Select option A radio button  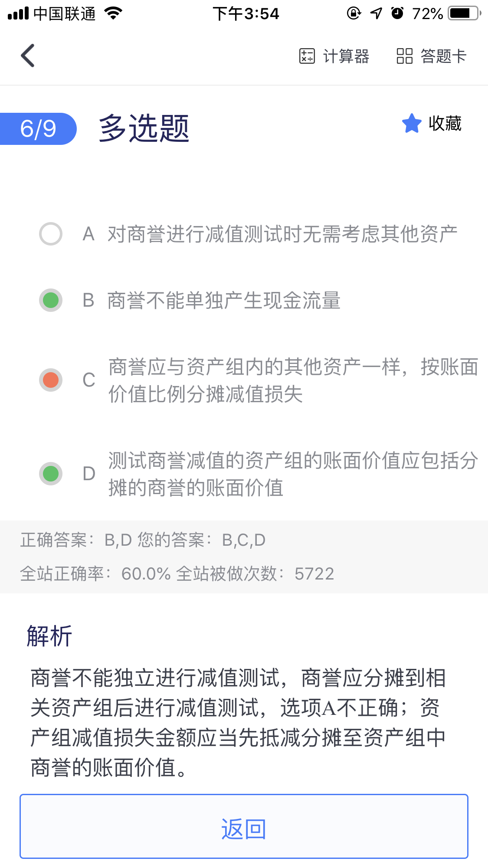click(x=51, y=234)
